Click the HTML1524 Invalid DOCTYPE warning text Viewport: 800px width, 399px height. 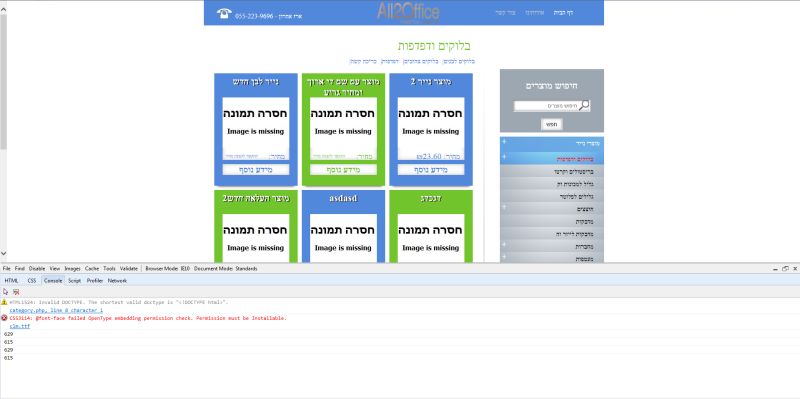click(119, 302)
